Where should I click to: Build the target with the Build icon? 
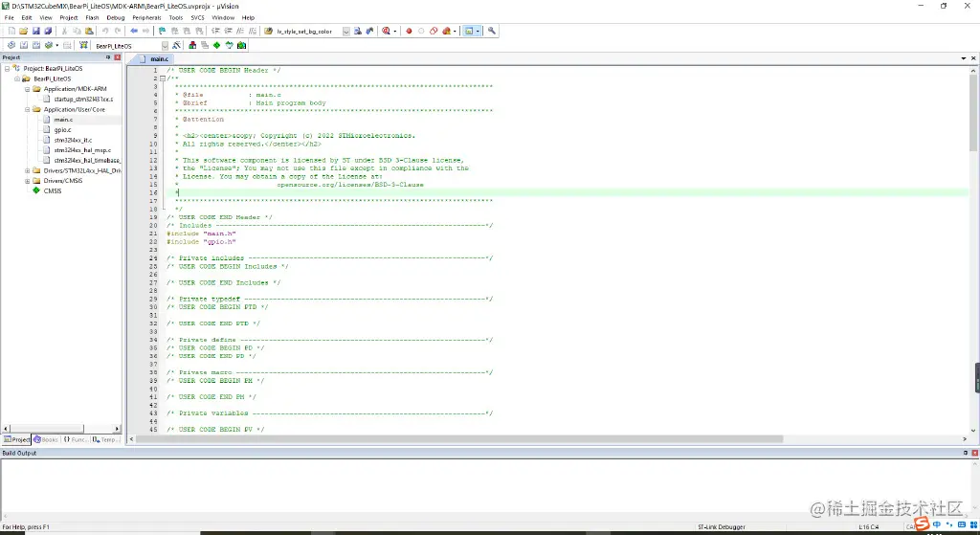coord(24,45)
